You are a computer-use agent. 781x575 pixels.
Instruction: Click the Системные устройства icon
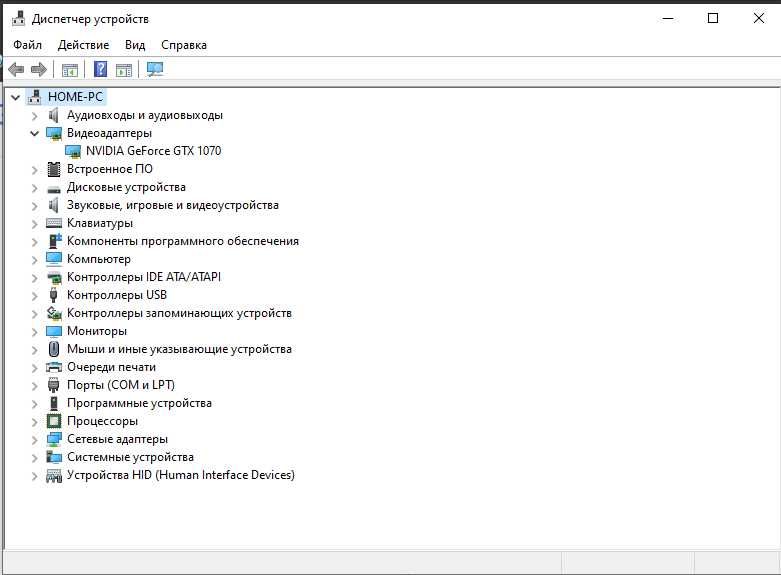coord(54,457)
